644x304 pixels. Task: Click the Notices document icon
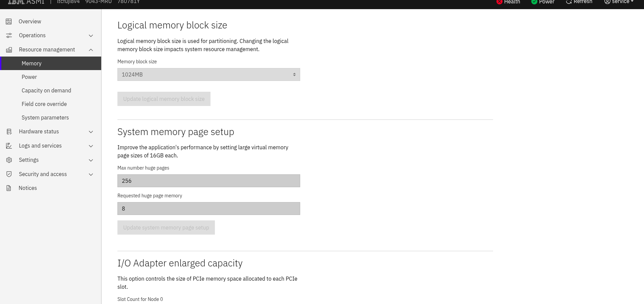(x=9, y=188)
